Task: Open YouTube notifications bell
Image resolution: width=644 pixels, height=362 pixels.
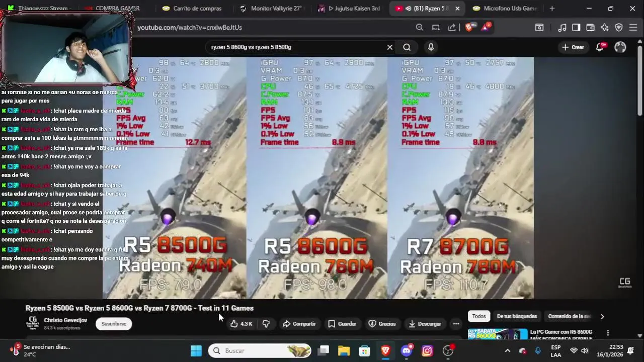Action: pos(600,47)
